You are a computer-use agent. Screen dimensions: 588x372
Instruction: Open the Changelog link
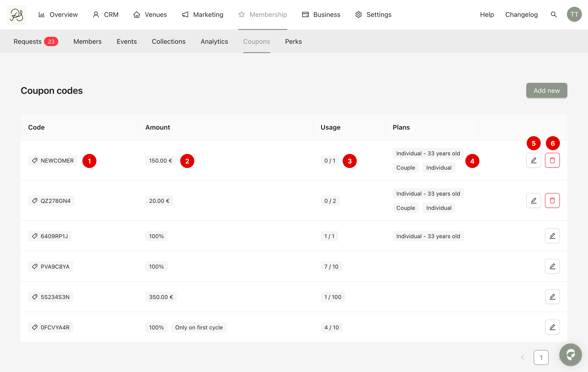point(521,15)
